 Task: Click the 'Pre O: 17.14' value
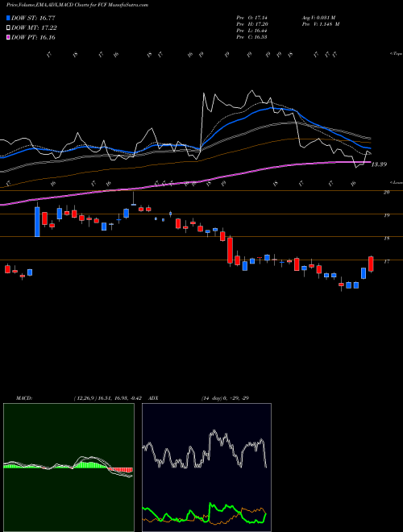[x=252, y=18]
